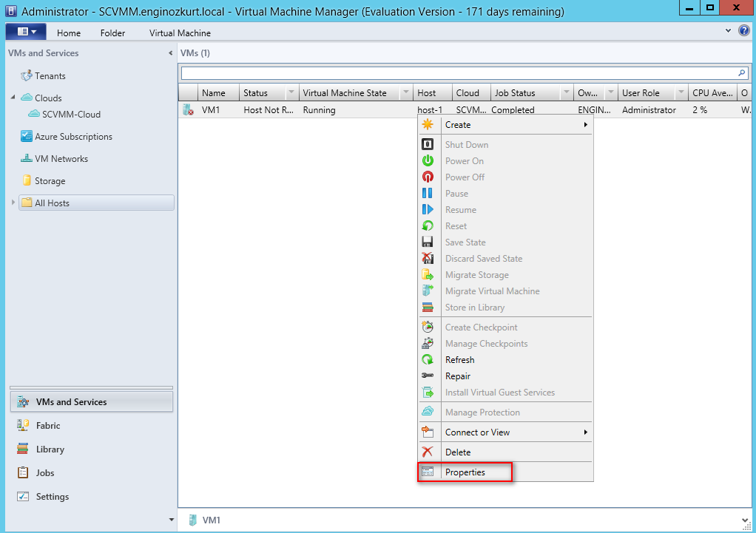Click the Migrate Storage icon
756x533 pixels.
coord(427,275)
